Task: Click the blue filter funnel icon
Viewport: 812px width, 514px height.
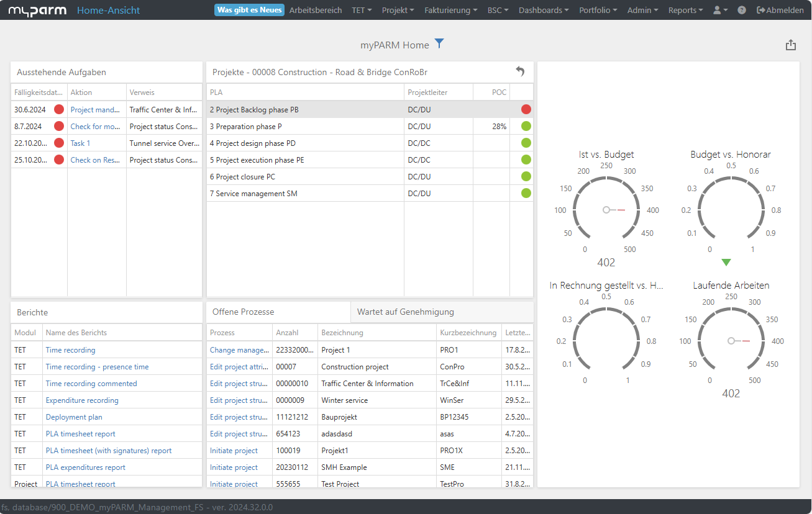Action: click(439, 44)
